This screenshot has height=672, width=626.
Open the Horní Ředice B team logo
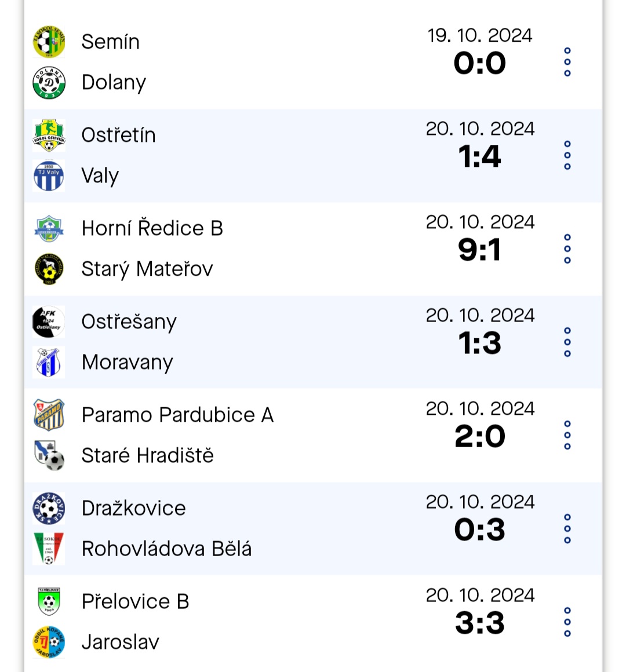pyautogui.click(x=49, y=228)
